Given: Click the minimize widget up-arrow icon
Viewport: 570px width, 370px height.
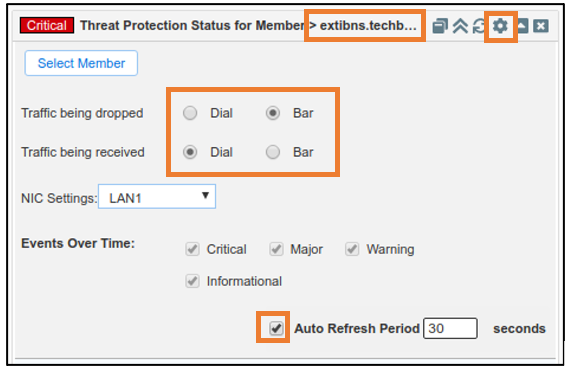Looking at the screenshot, I should 523,26.
